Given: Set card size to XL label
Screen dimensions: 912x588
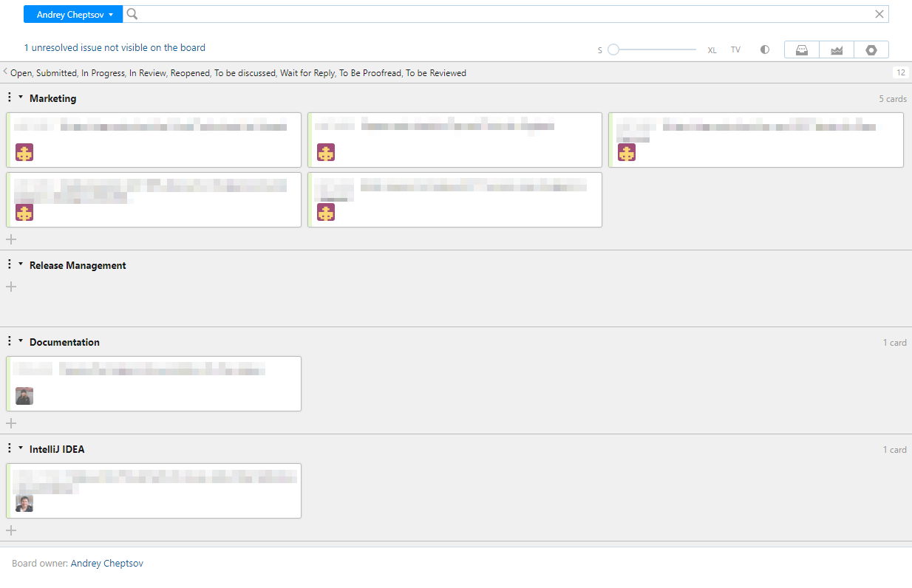Looking at the screenshot, I should (712, 50).
